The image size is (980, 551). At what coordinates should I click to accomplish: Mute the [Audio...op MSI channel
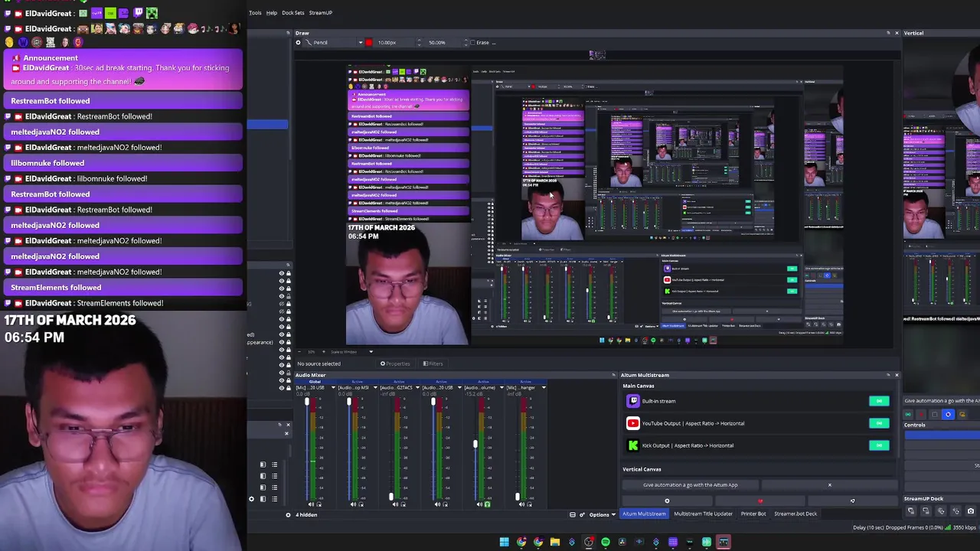[x=353, y=504]
